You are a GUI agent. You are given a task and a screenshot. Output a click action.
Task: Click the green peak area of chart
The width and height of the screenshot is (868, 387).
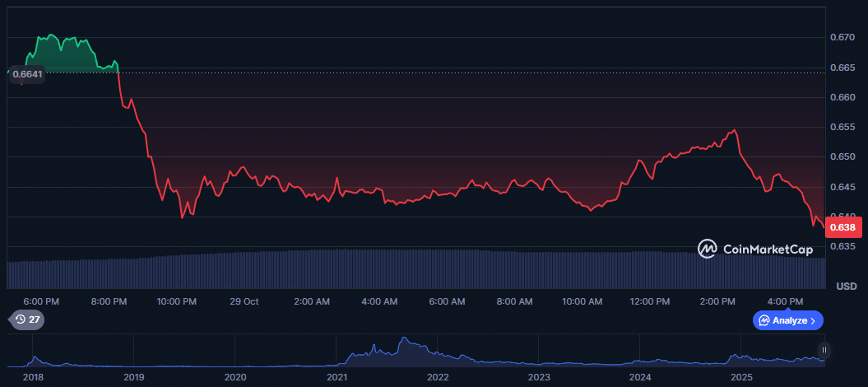point(62,54)
